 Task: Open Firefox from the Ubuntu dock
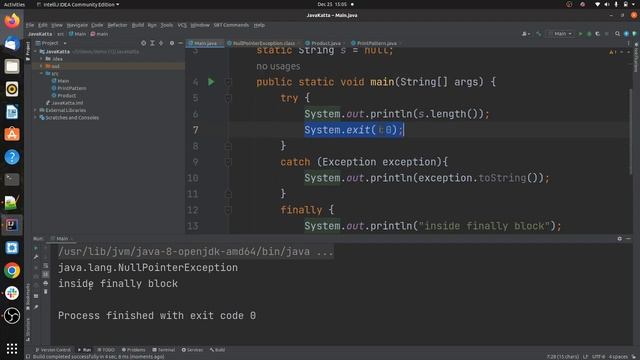(12, 20)
